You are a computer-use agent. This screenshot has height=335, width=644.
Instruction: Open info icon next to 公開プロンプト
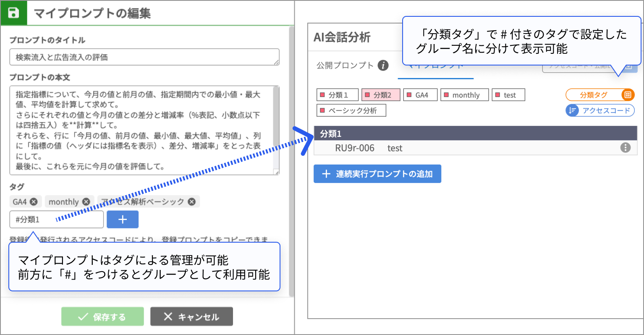(x=383, y=65)
